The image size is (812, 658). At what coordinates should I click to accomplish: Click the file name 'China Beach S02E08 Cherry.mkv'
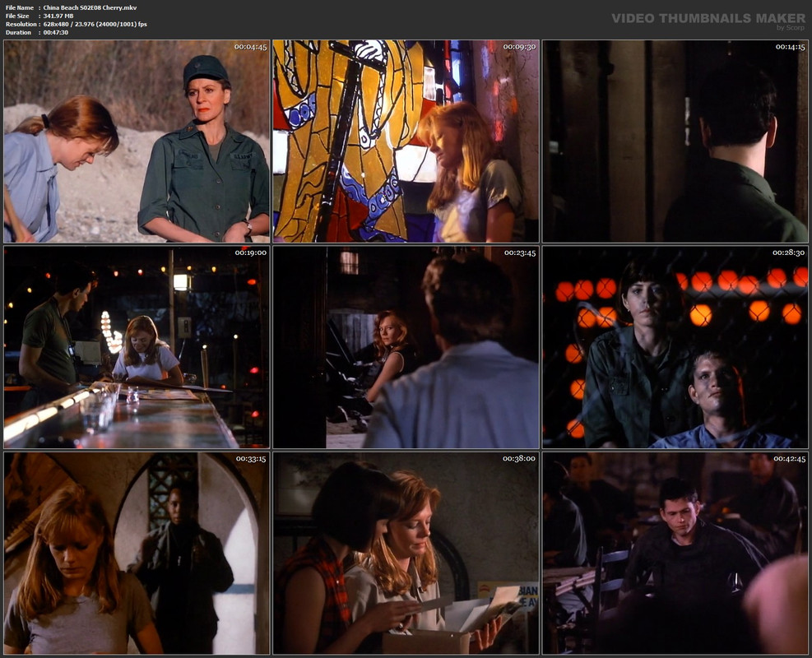click(90, 7)
